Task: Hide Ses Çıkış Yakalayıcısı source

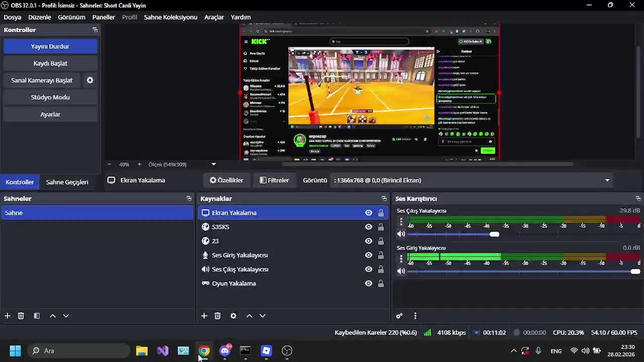Action: tap(369, 269)
